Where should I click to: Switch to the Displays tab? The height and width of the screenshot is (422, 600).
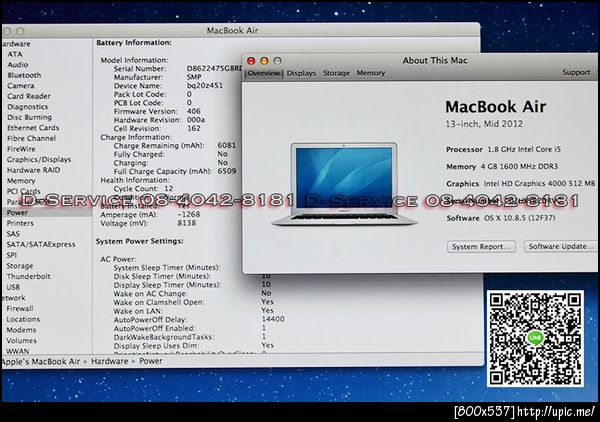pyautogui.click(x=301, y=73)
